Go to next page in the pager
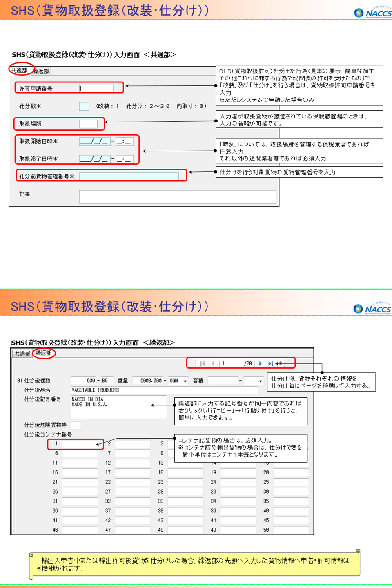Viewport: 392px width, 588px height. coord(260,363)
